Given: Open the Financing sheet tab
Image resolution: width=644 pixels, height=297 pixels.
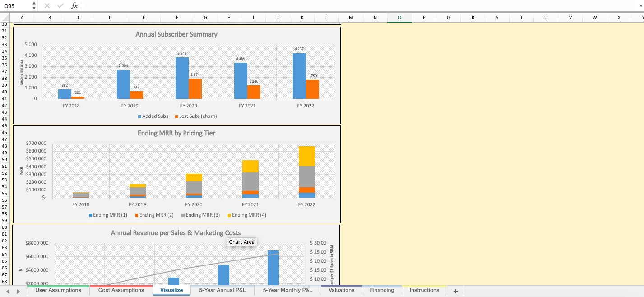Looking at the screenshot, I should coord(382,290).
